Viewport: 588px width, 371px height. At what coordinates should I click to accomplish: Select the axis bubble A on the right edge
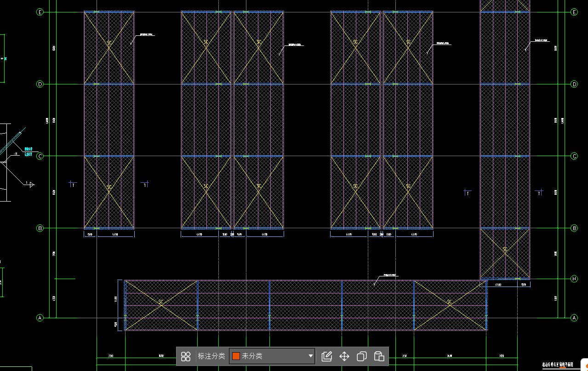[574, 318]
